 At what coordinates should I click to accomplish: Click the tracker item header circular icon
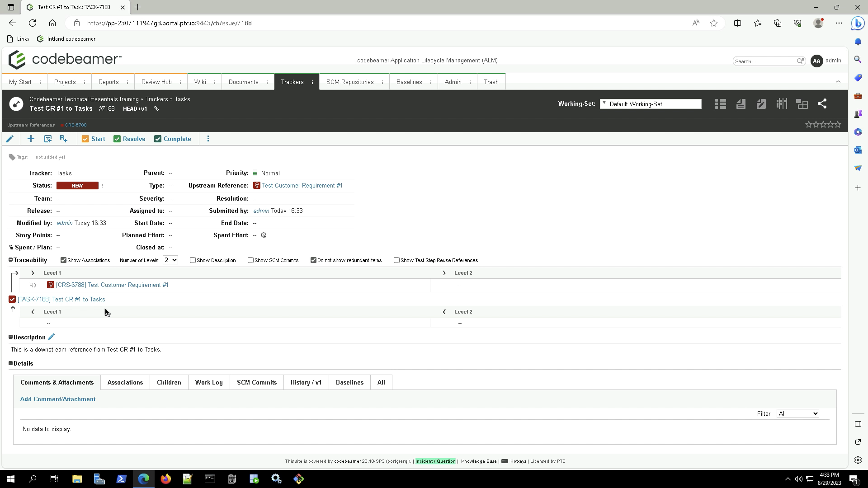[16, 104]
